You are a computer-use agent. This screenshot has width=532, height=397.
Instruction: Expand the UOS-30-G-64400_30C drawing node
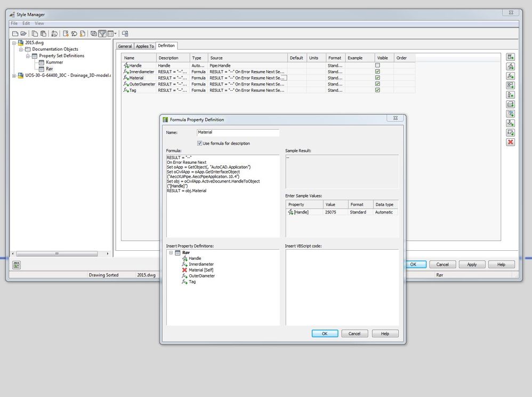click(x=14, y=76)
